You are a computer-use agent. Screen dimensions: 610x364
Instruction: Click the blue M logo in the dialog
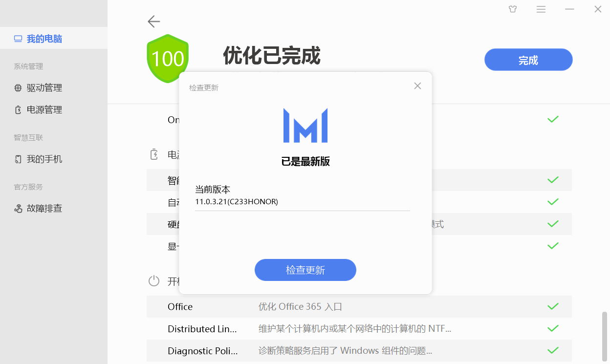[305, 126]
